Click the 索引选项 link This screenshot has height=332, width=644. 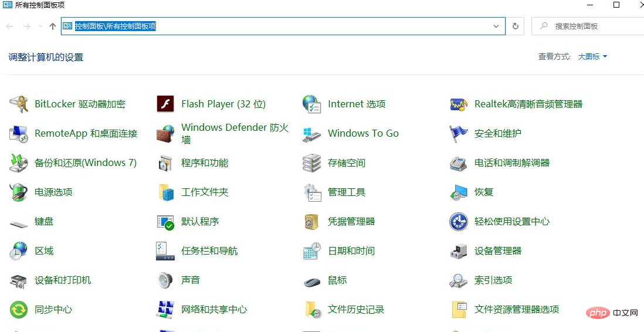click(x=493, y=280)
